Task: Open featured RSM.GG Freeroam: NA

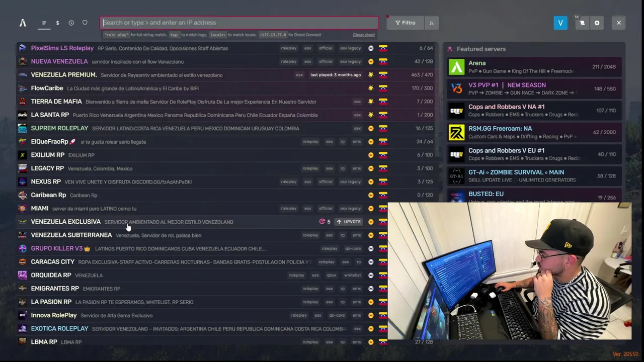Action: coord(534,132)
